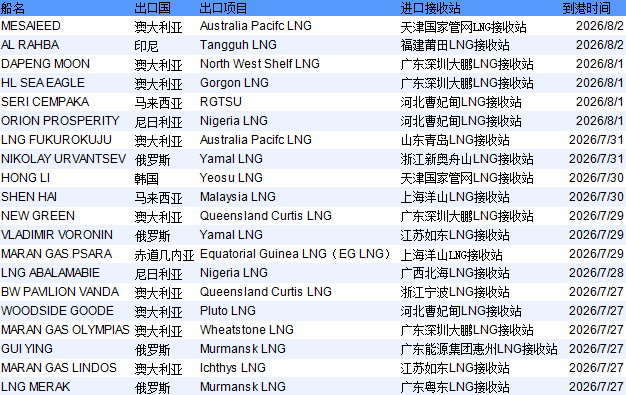Select the Wheatstone LNG project cell

click(x=247, y=329)
